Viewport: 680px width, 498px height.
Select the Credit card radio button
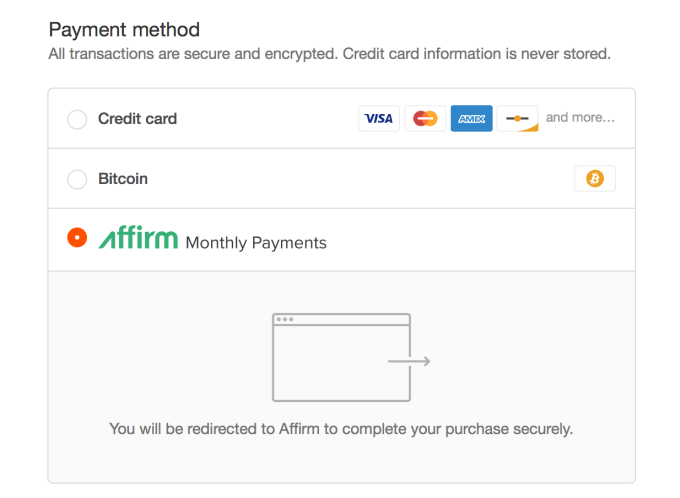tap(77, 119)
